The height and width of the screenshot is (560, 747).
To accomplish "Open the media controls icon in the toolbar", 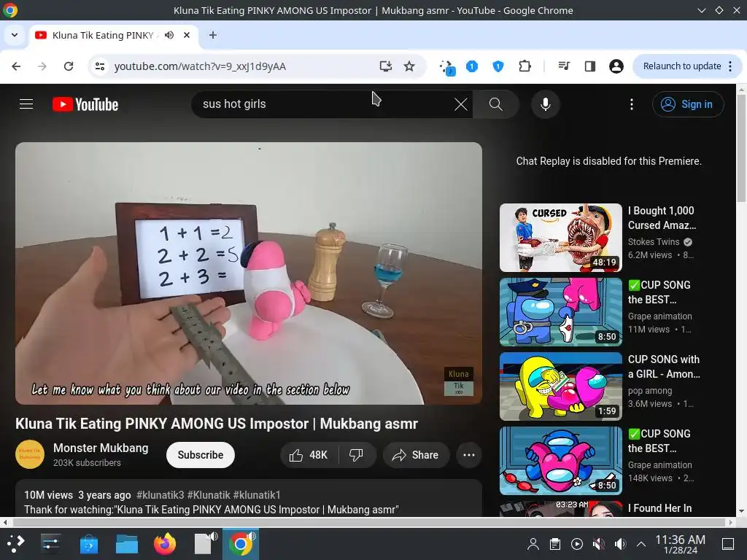I will [x=564, y=66].
